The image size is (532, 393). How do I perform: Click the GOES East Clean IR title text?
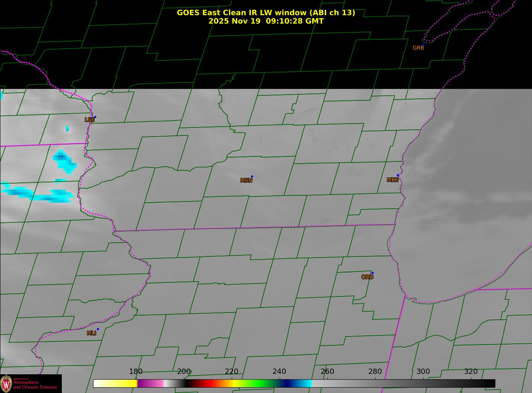tap(266, 13)
